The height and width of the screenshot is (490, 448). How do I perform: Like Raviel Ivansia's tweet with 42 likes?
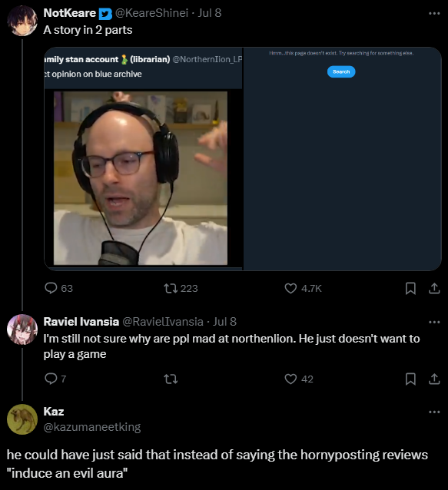(299, 379)
